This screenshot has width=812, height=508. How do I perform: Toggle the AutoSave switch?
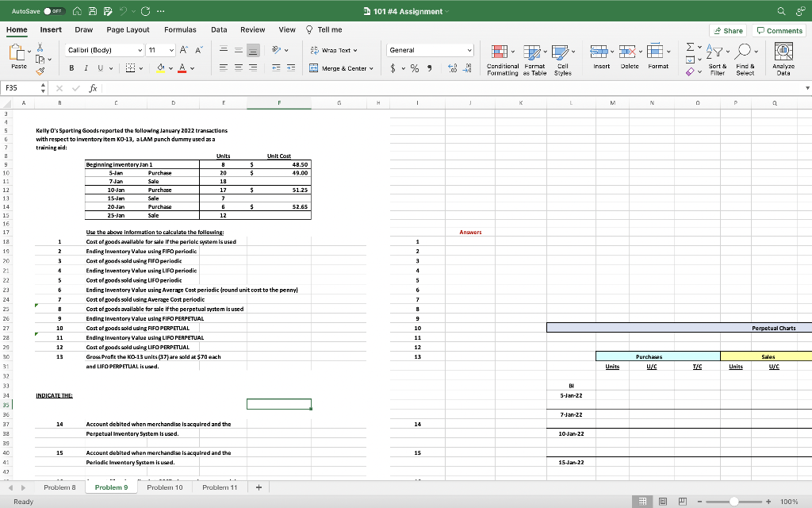(53, 11)
